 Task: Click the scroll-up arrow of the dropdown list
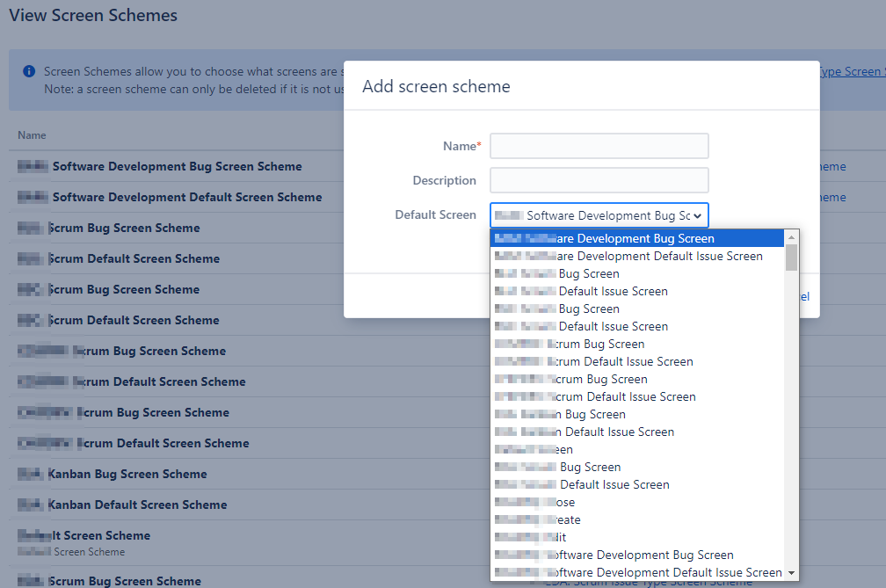791,238
